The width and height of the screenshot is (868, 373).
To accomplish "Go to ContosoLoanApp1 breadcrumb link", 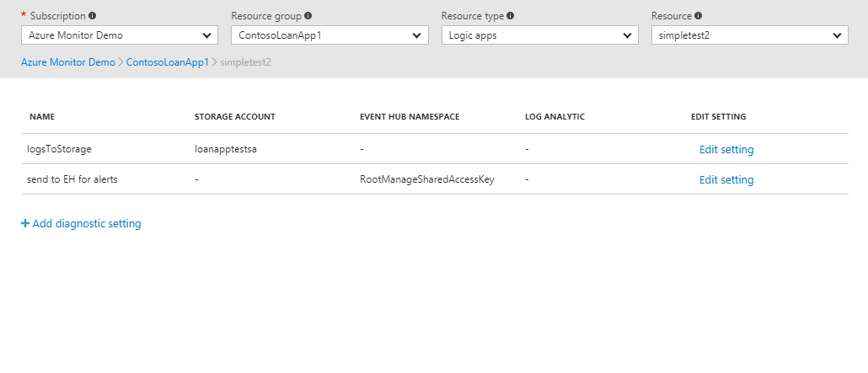I will pyautogui.click(x=168, y=62).
